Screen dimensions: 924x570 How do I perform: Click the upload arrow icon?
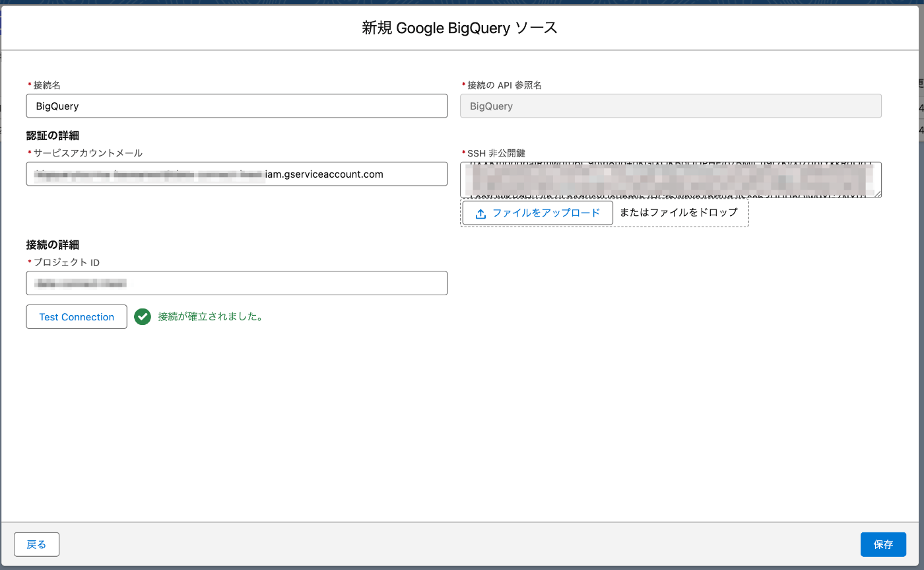point(480,213)
